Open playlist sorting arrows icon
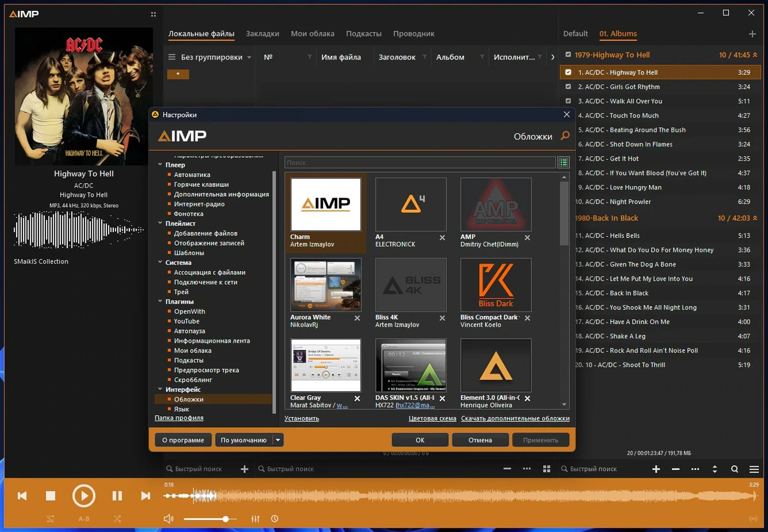Screen dimensions: 768x532 pos(715,469)
